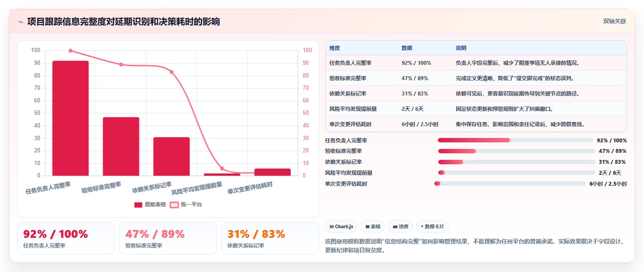The width and height of the screenshot is (644, 272).
Task: Click the 任务负责人完整率 bar in the chart
Action: pyautogui.click(x=70, y=118)
